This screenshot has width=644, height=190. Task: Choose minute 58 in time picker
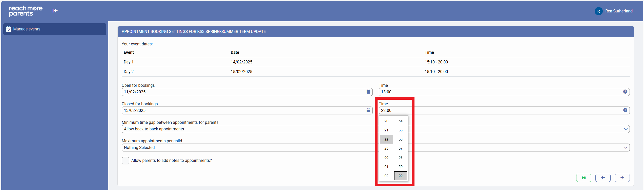[x=400, y=158]
